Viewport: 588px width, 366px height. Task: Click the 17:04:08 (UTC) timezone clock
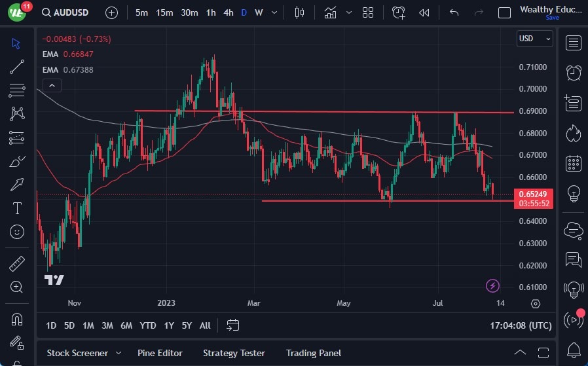(x=521, y=325)
